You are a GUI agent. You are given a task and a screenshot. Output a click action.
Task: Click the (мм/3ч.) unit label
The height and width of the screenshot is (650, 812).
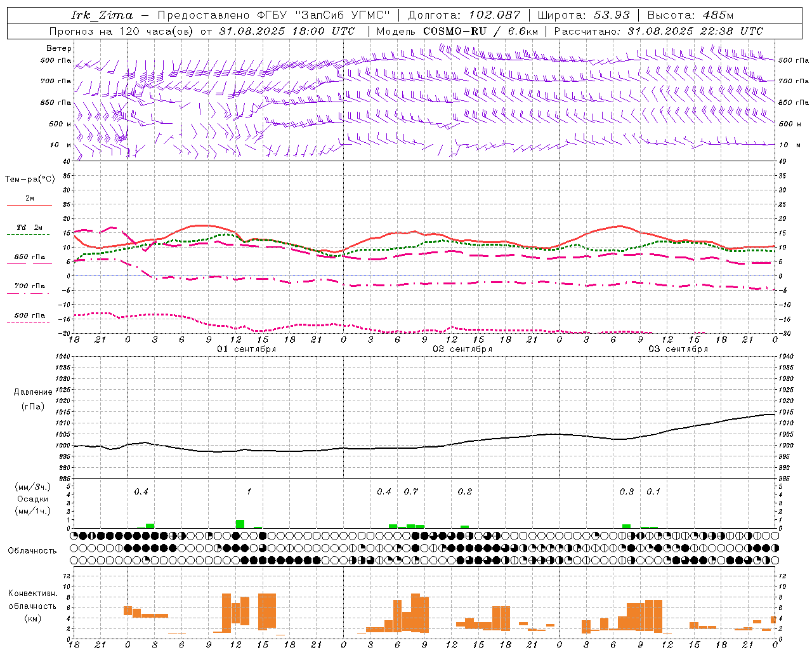pyautogui.click(x=32, y=487)
